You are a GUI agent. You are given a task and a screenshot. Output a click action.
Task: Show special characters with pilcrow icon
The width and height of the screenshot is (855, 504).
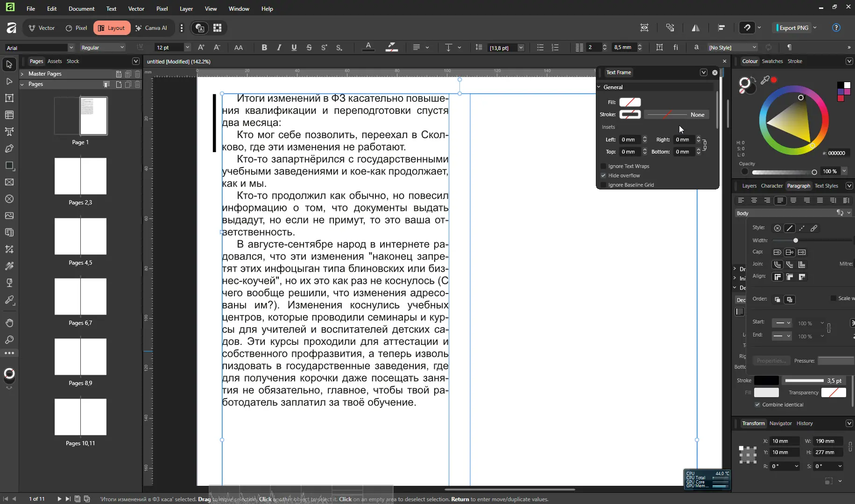point(789,48)
